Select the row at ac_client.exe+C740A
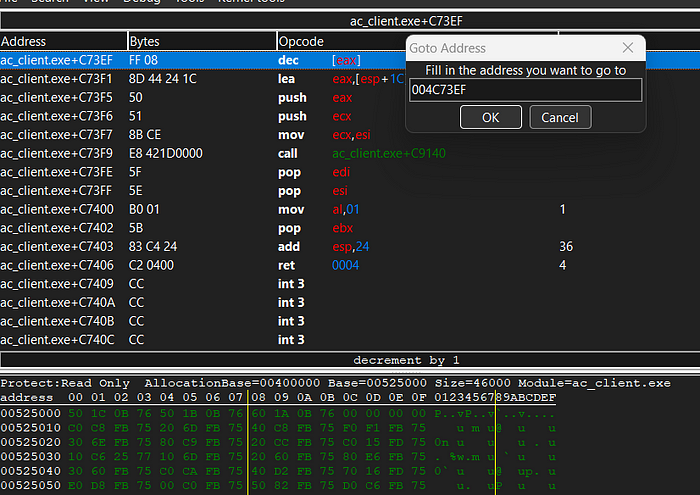 350,303
